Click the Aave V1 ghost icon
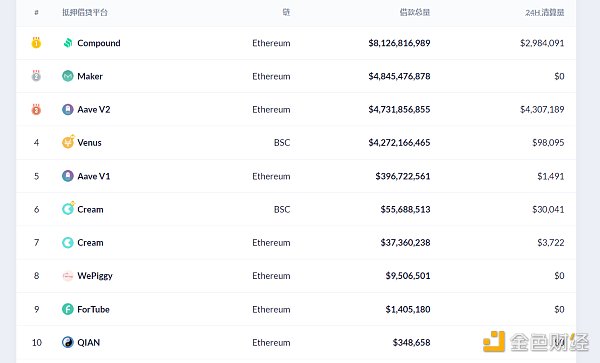 pos(68,176)
